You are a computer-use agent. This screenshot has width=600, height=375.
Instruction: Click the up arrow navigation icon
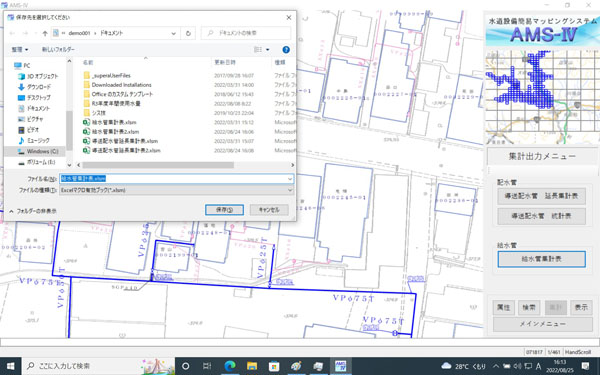(45, 33)
